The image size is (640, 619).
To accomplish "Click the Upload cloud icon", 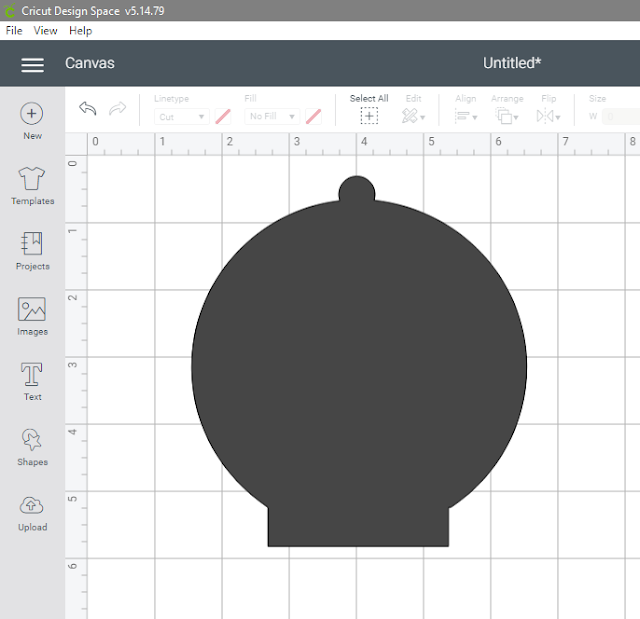I will point(31,506).
